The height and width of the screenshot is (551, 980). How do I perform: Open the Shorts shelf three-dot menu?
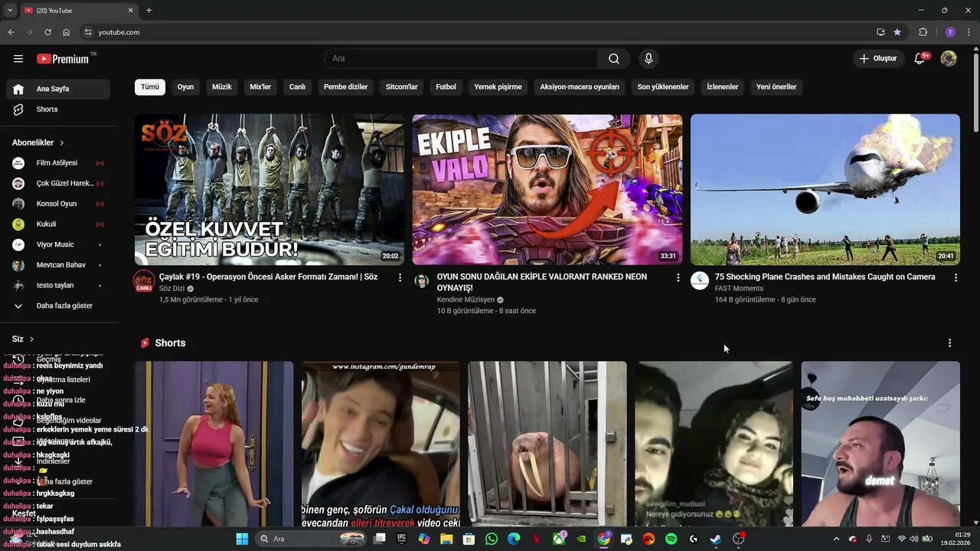point(949,343)
